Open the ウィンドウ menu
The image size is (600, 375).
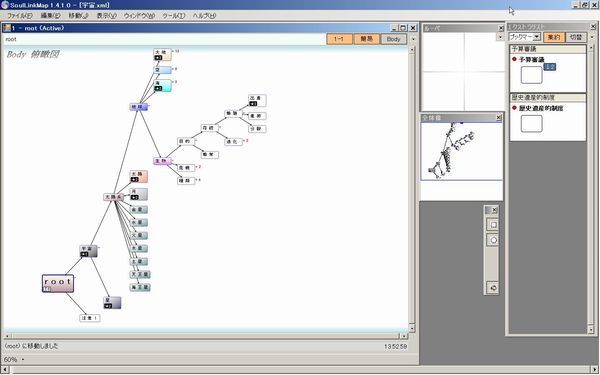[x=139, y=16]
